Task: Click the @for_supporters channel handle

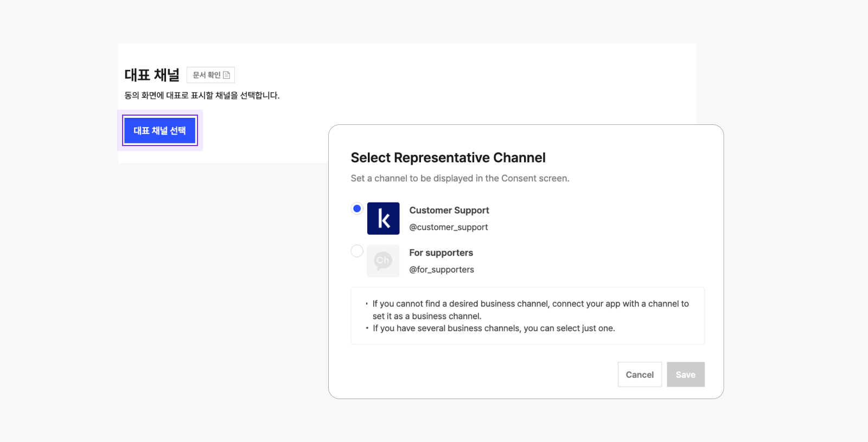Action: [x=441, y=269]
